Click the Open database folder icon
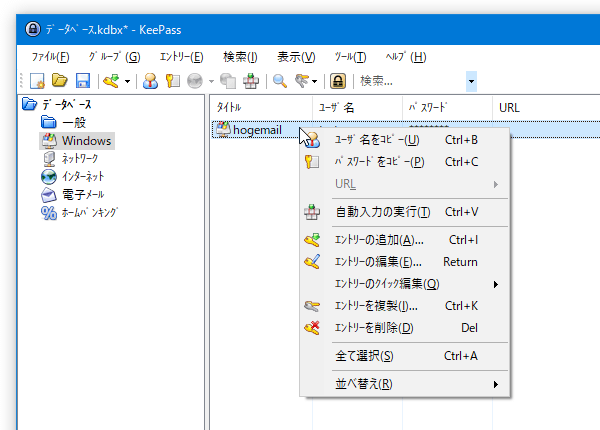Viewport: 600px width, 430px height. (60, 81)
